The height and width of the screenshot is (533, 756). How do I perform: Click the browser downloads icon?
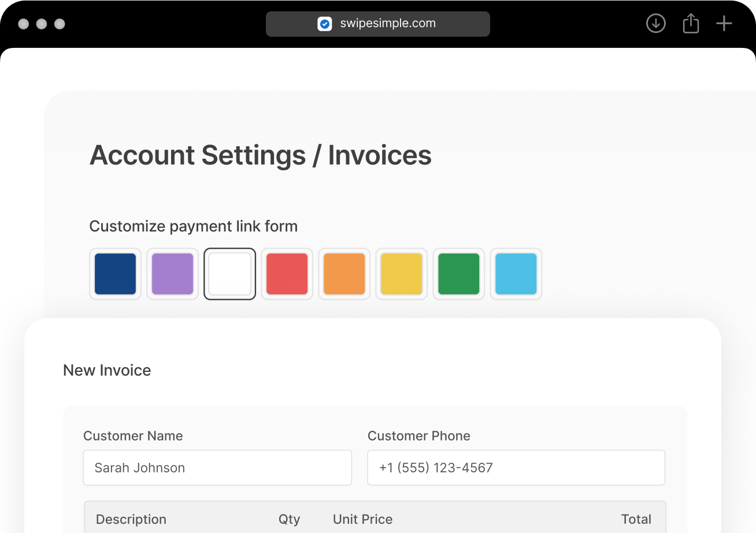[x=655, y=24]
